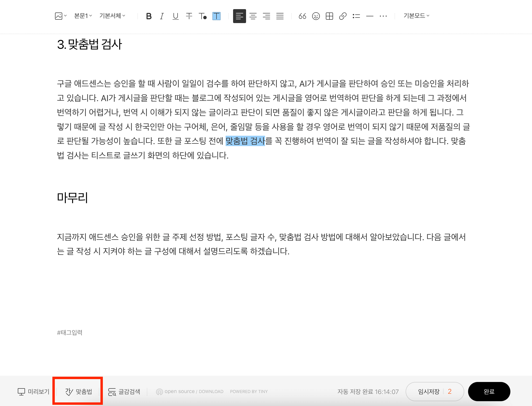532x406 pixels.
Task: Open the 본문1 paragraph style dropdown
Action: coord(83,16)
